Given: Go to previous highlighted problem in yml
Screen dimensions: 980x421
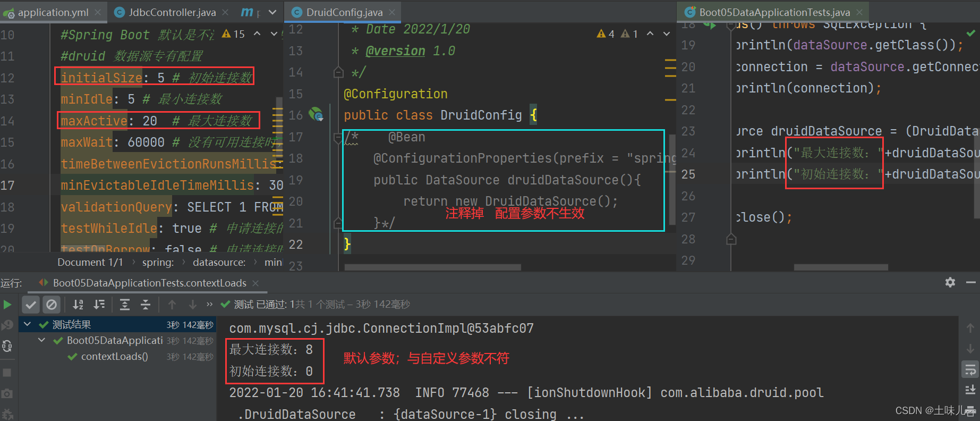Looking at the screenshot, I should (x=257, y=33).
